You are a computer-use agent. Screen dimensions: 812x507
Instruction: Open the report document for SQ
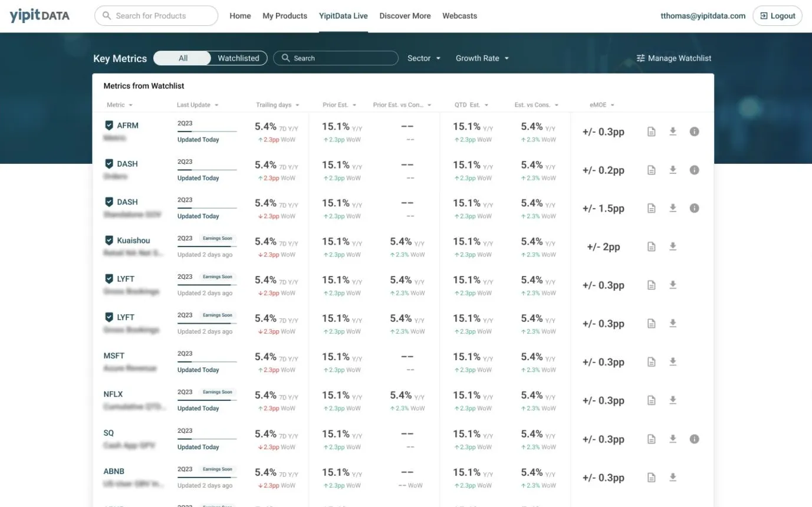[652, 439]
